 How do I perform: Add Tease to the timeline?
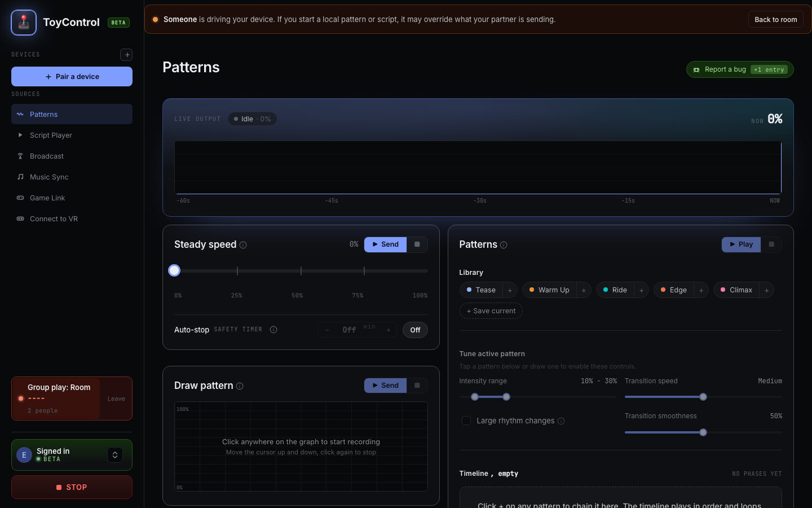510,290
